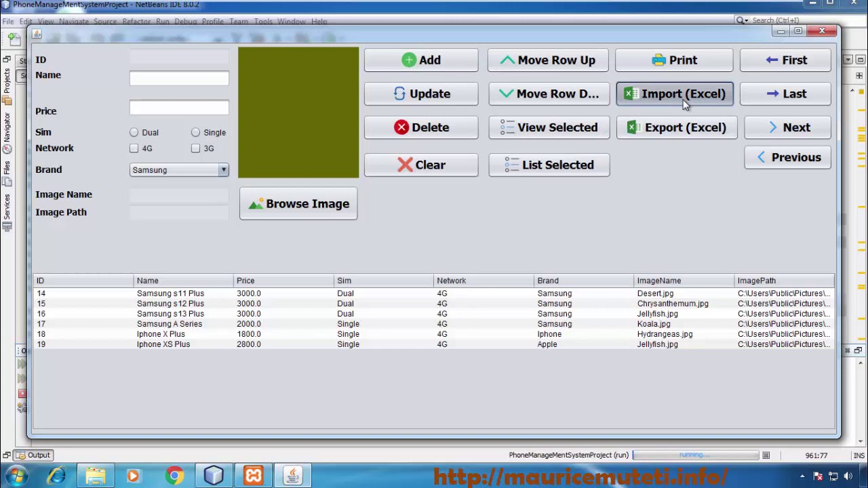Click the Export (Excel) button
The image size is (868, 488).
[676, 127]
